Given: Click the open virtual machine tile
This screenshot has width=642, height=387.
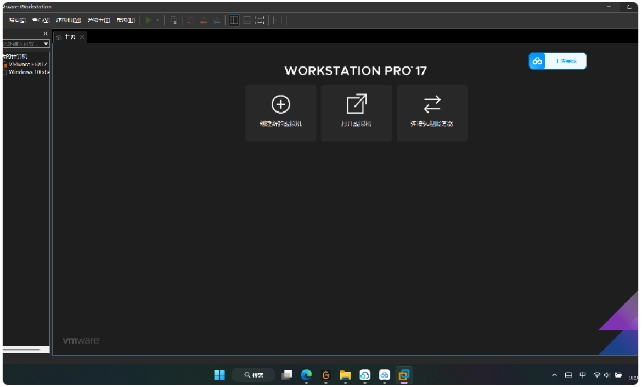Looking at the screenshot, I should click(356, 113).
